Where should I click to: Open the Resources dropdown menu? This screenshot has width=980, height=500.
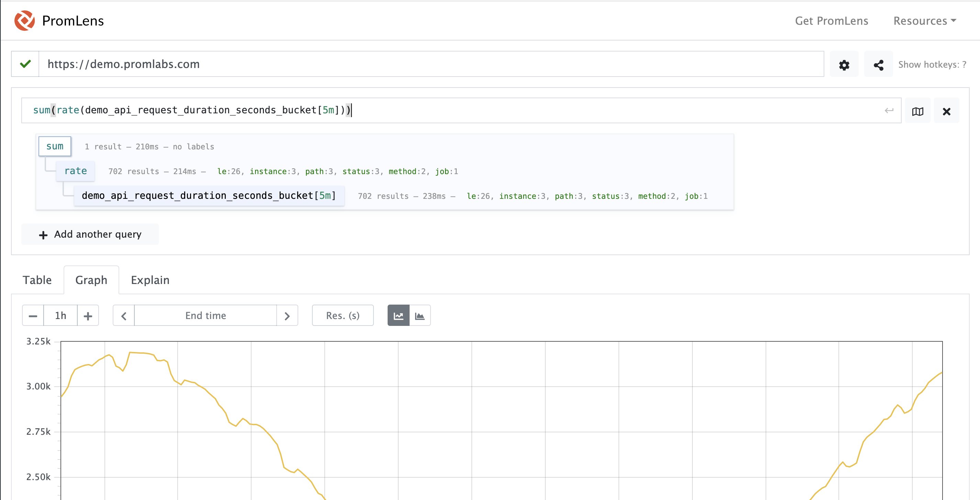pyautogui.click(x=924, y=21)
